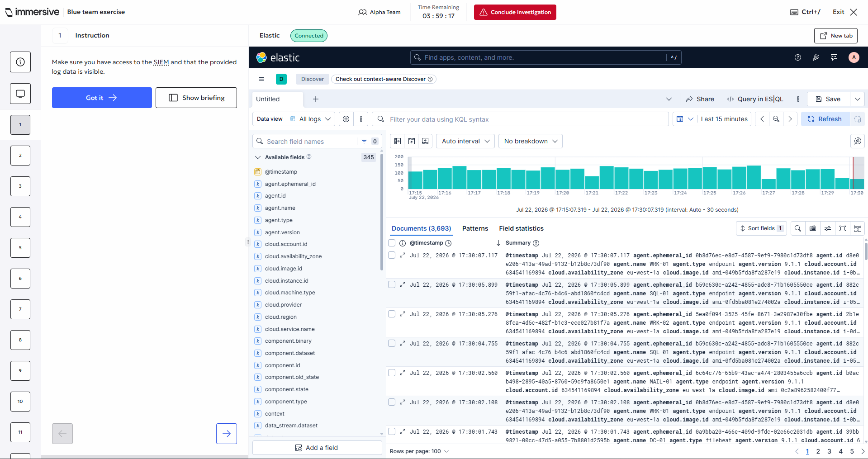Click the Got it button
The image size is (868, 459).
(102, 98)
